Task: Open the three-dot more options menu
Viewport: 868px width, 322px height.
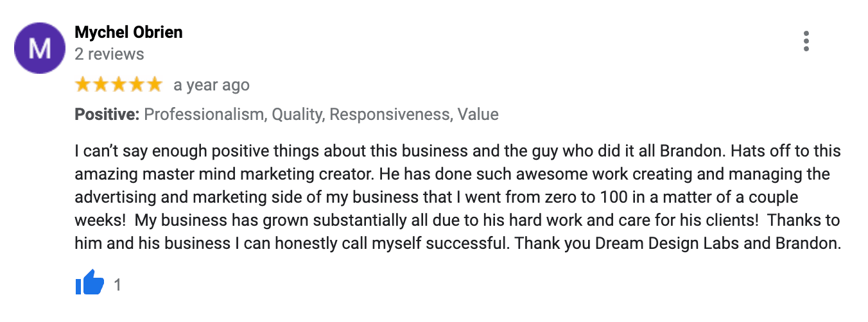Action: tap(806, 41)
